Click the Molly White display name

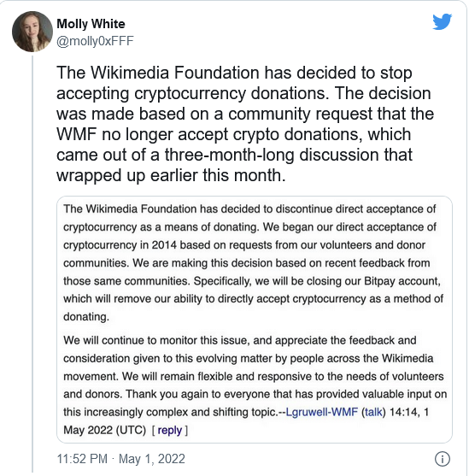pos(91,24)
